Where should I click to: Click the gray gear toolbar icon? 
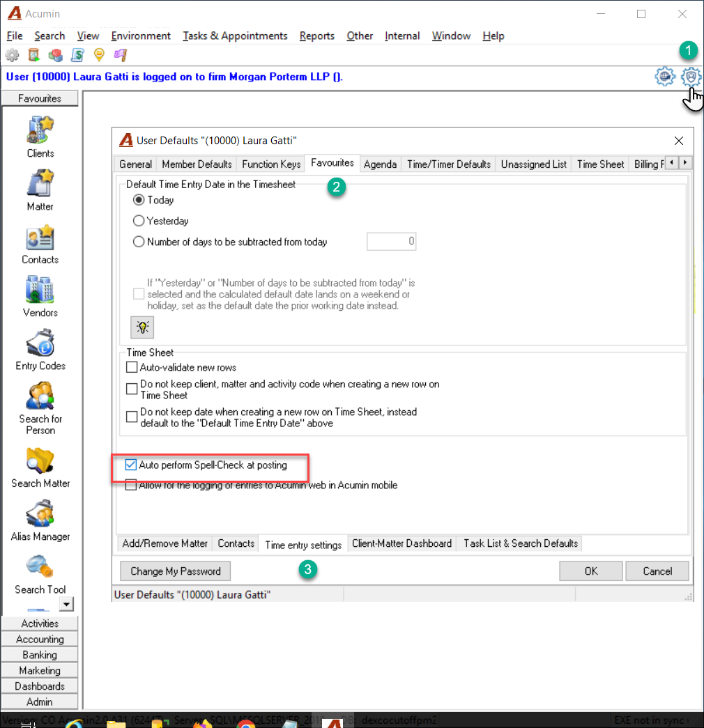tap(12, 55)
